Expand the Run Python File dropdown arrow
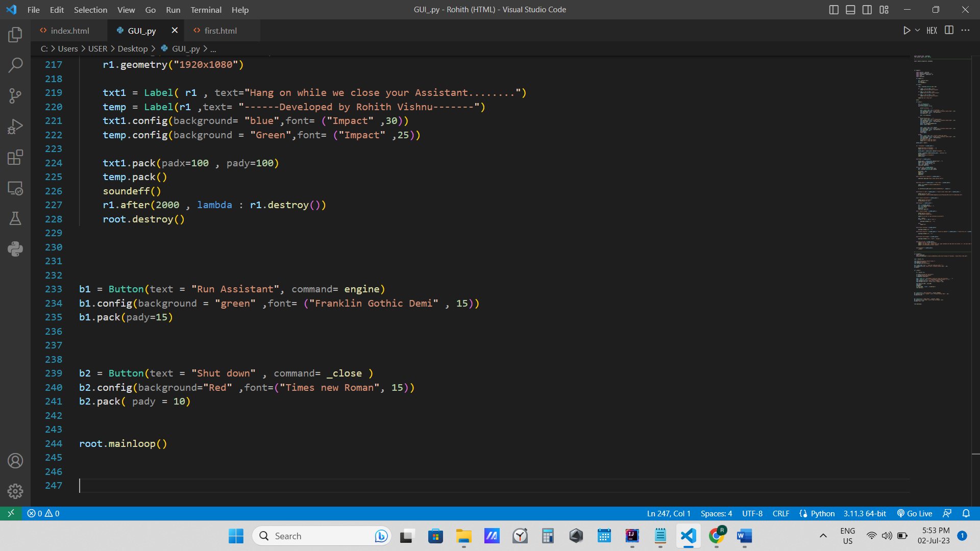This screenshot has width=980, height=551. (918, 31)
